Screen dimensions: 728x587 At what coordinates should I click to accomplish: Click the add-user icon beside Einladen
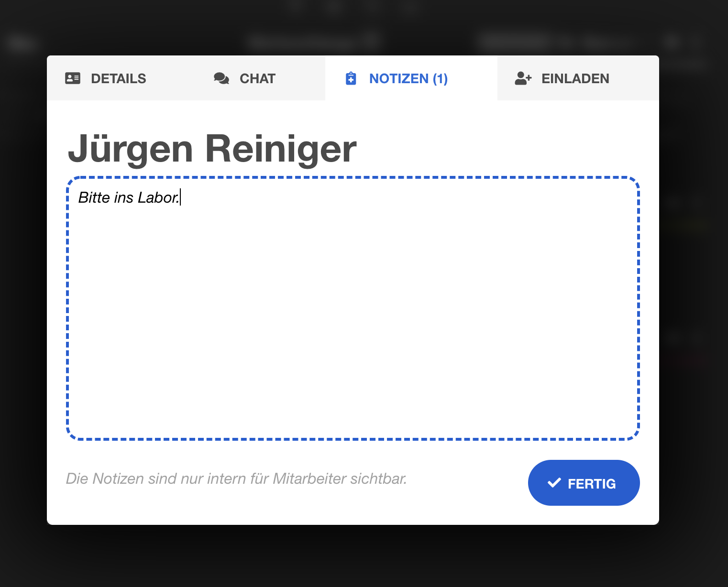[523, 78]
